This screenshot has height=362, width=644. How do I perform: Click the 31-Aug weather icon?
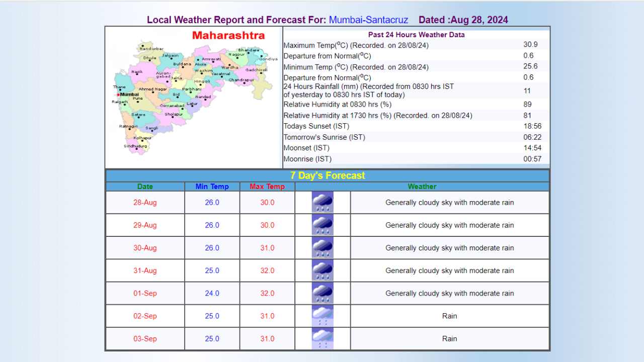322,270
